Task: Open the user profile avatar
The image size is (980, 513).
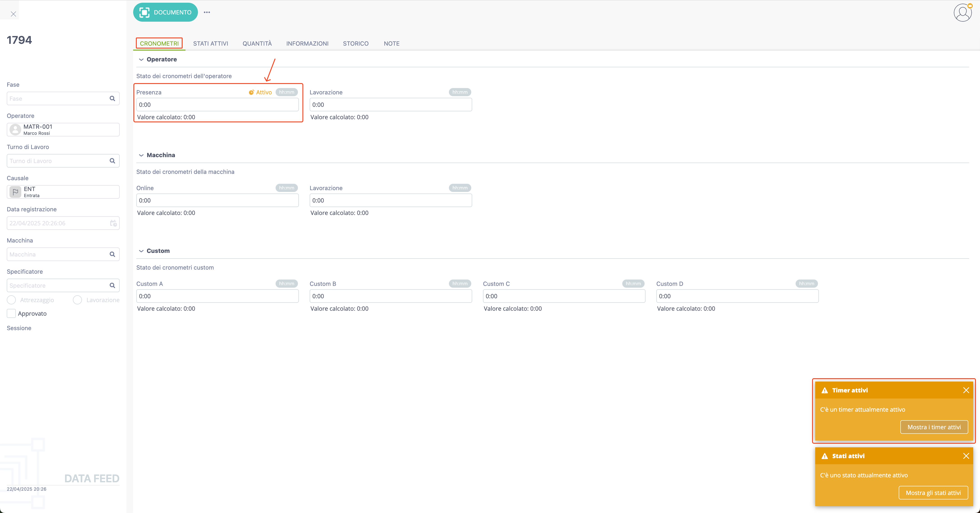Action: [962, 13]
